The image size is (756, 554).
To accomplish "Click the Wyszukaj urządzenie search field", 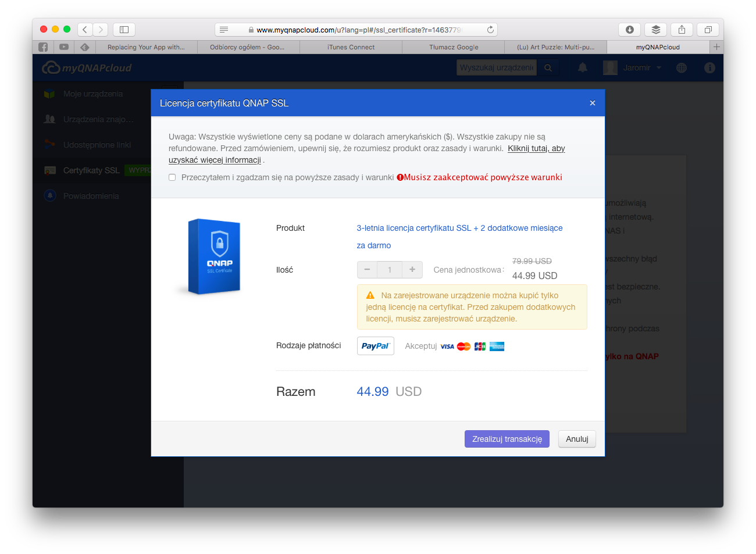I will pyautogui.click(x=496, y=68).
